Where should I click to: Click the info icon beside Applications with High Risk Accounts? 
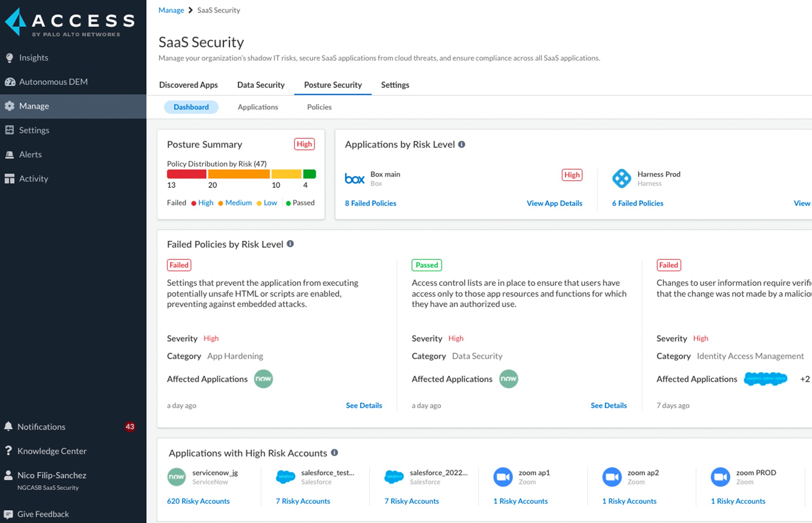point(335,453)
